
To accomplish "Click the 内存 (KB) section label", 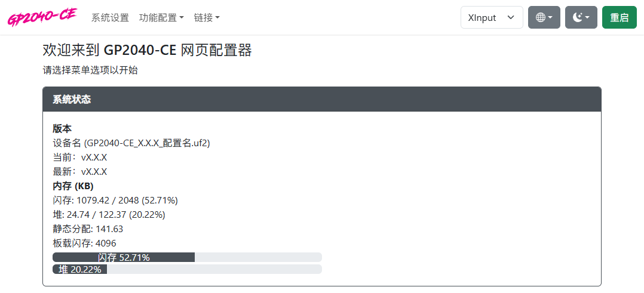I will [73, 186].
